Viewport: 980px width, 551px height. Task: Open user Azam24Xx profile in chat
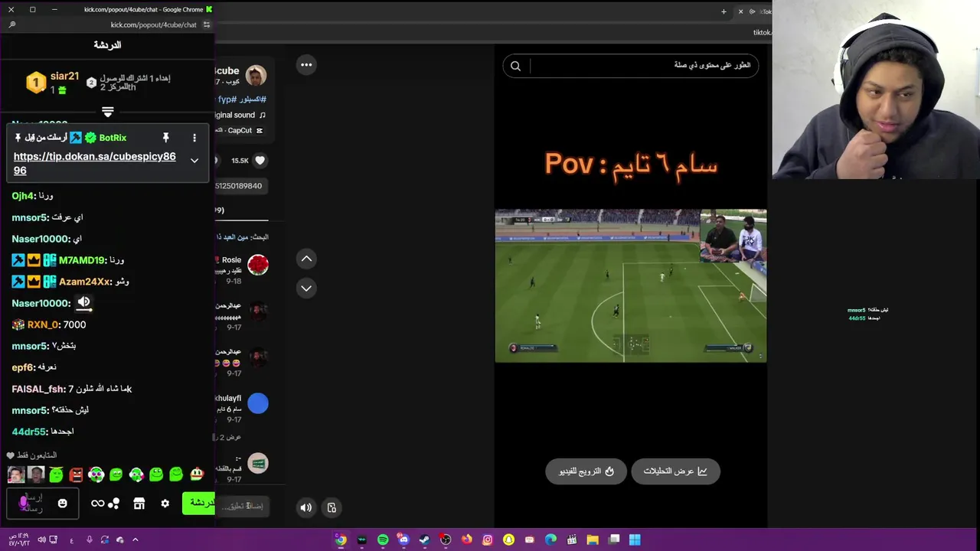[x=85, y=282]
